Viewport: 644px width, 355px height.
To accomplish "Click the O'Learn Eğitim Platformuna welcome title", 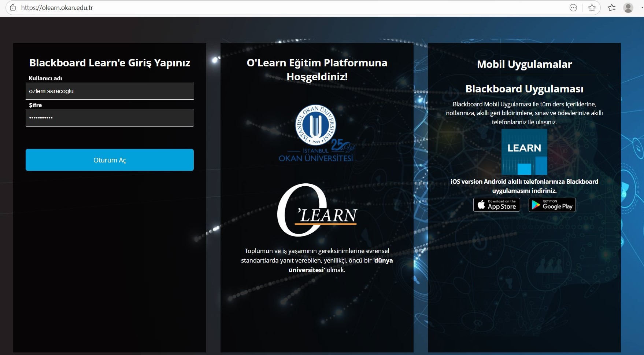I will [x=317, y=70].
